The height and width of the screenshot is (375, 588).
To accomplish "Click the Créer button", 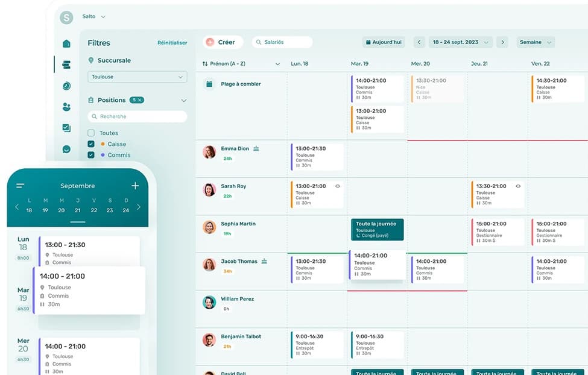I will click(223, 42).
